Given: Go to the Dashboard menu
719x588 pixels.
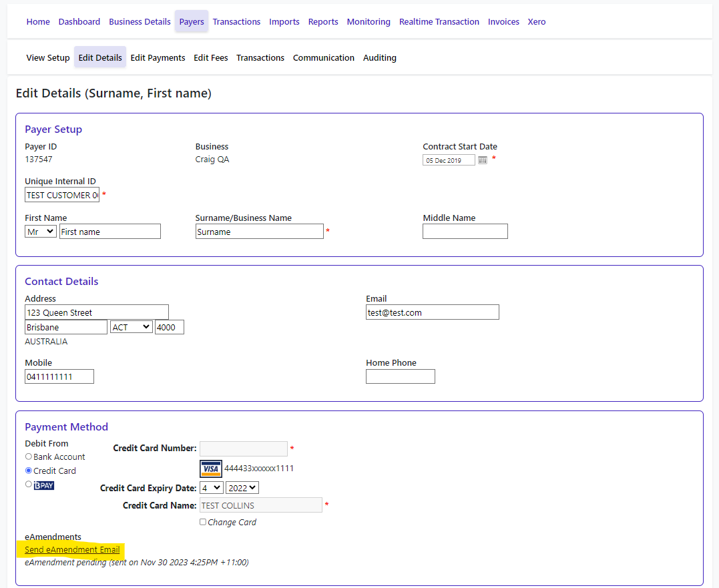Looking at the screenshot, I should [x=79, y=22].
